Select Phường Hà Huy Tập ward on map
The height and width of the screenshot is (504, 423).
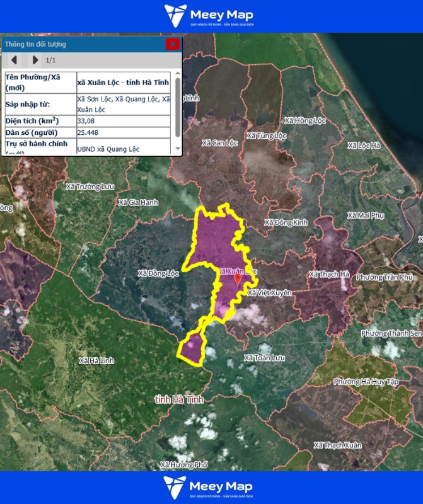point(364,382)
